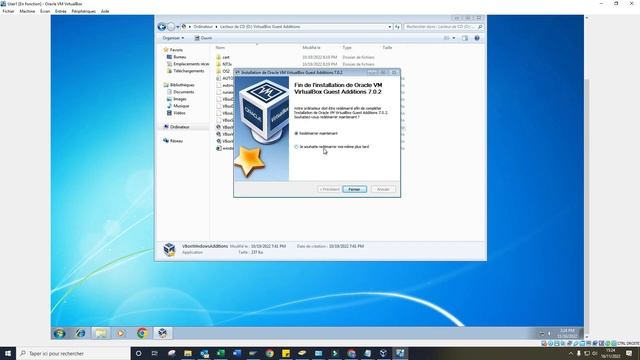The image size is (640, 360).
Task: Select Réseau in navigation pane
Action: pos(173,141)
